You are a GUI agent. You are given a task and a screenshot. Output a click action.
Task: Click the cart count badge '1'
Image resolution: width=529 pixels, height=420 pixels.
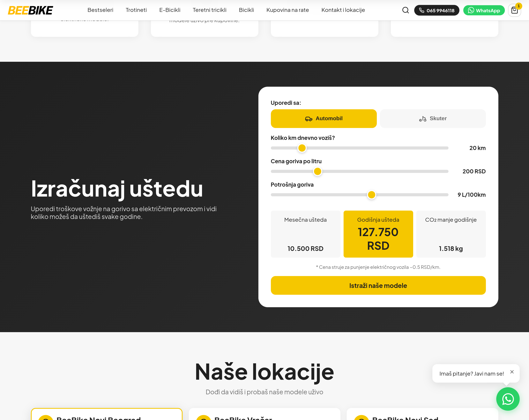(x=518, y=6)
